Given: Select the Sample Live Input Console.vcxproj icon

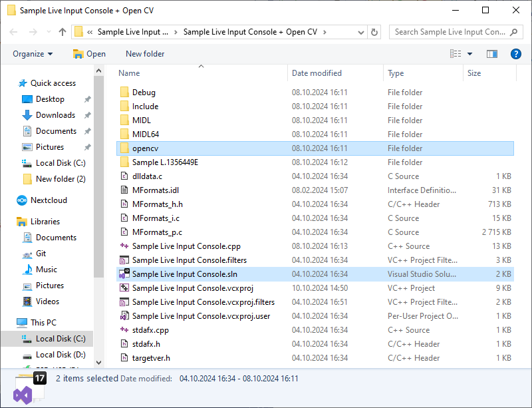Looking at the screenshot, I should click(x=124, y=288).
